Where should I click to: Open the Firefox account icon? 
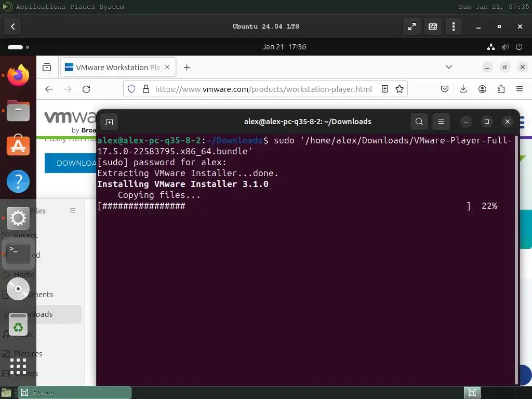(x=482, y=89)
